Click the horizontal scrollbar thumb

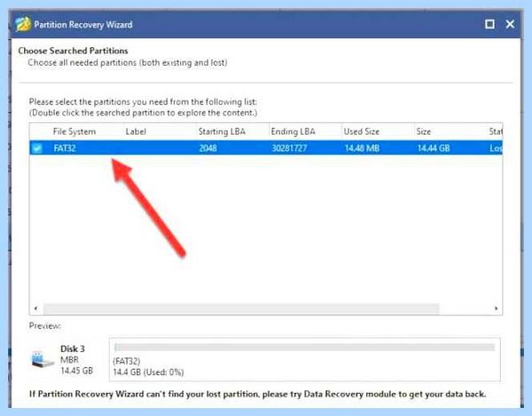point(241,309)
